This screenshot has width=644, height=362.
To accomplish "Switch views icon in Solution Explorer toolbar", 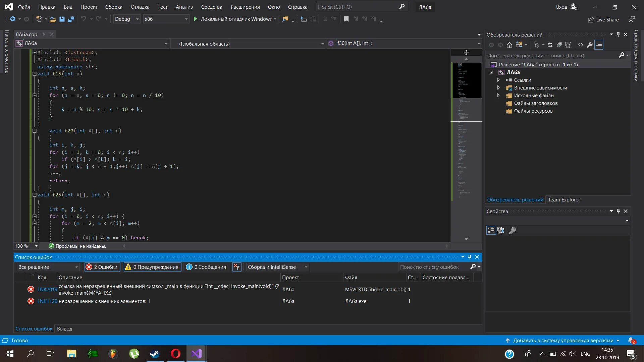I will tap(519, 45).
